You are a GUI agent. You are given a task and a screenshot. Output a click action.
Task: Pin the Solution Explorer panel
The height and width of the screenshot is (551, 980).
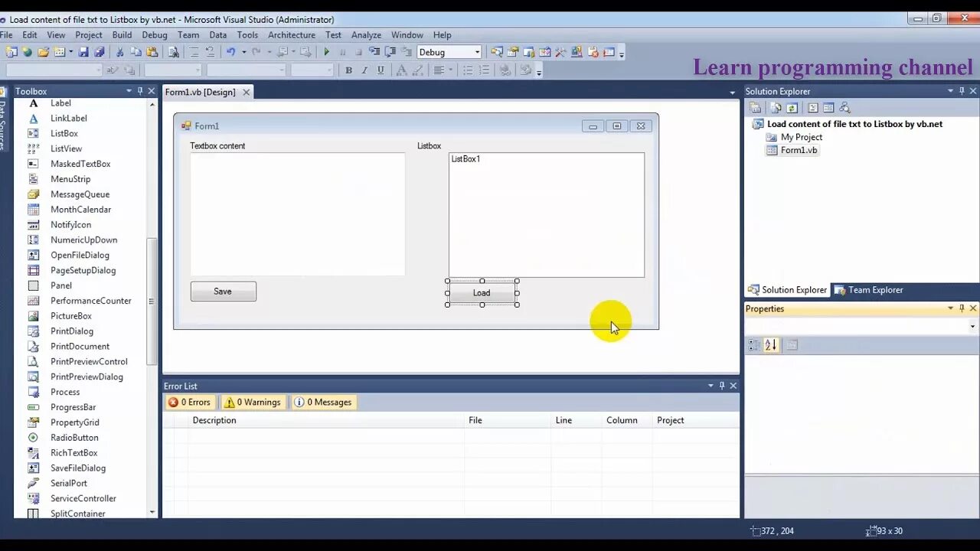coord(962,91)
